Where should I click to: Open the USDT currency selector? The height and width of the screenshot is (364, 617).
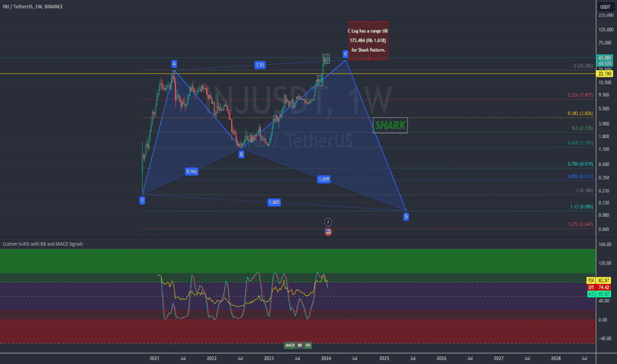pyautogui.click(x=605, y=7)
